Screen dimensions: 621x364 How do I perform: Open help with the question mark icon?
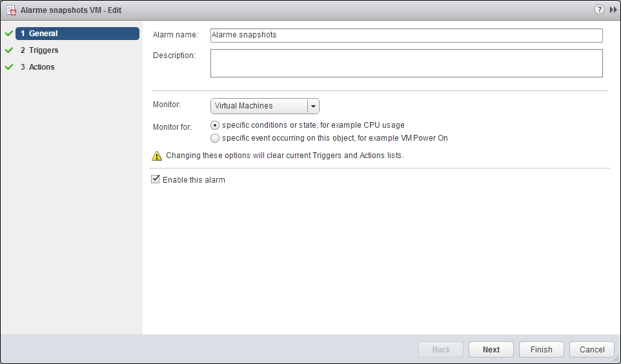coord(599,10)
